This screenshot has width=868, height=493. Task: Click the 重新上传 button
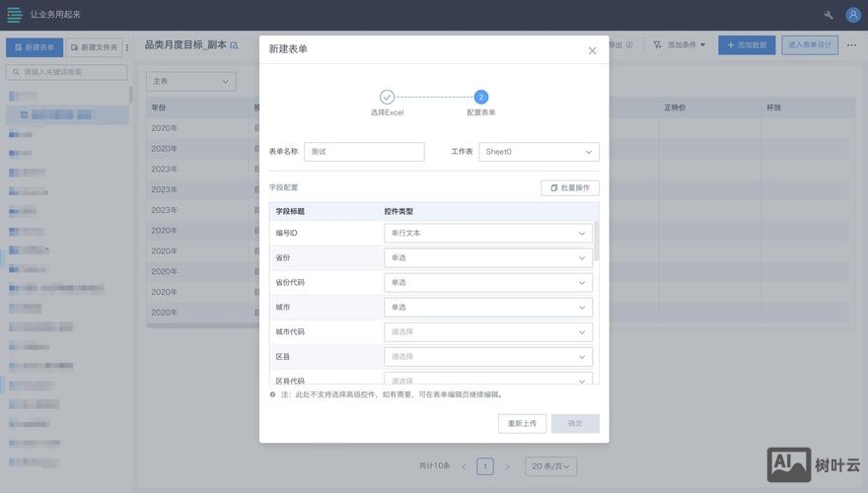tap(522, 423)
